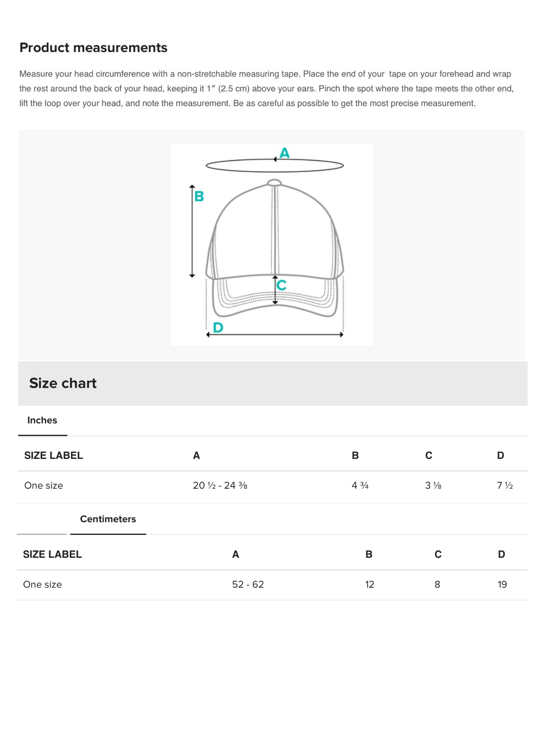Select the One size row in the Centimeters table
This screenshot has height=756, width=540.
click(43, 584)
